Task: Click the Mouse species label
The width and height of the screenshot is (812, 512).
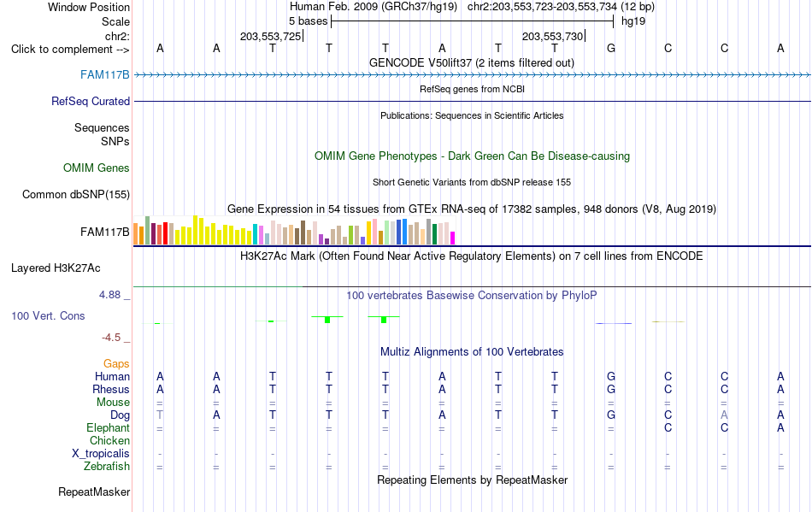Action: [x=113, y=403]
